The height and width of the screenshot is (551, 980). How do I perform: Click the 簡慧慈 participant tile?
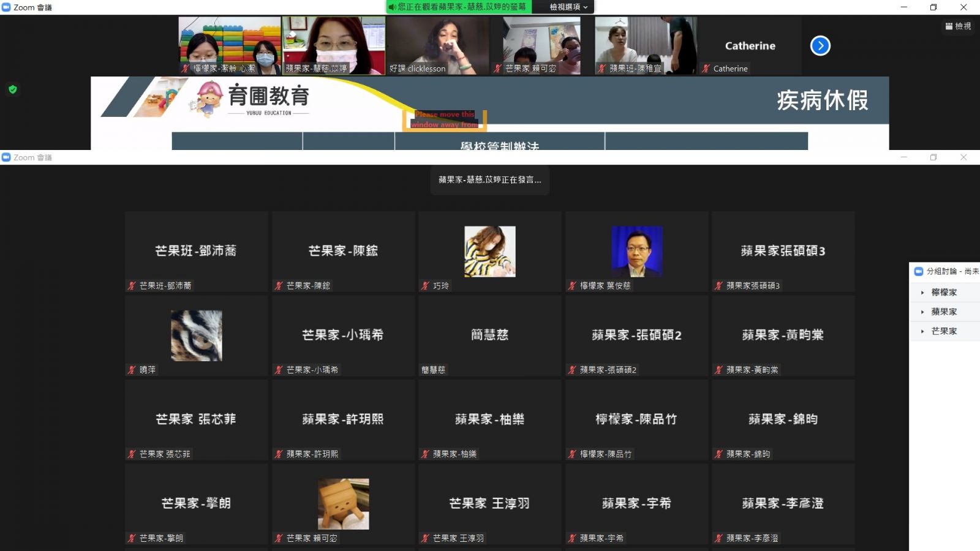490,335
